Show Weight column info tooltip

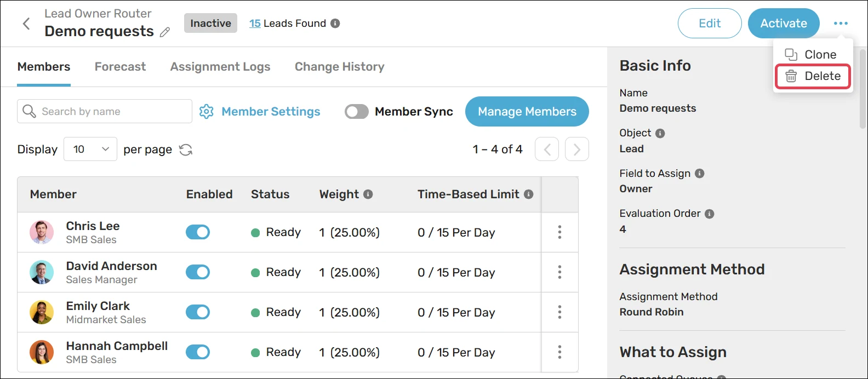(x=368, y=194)
